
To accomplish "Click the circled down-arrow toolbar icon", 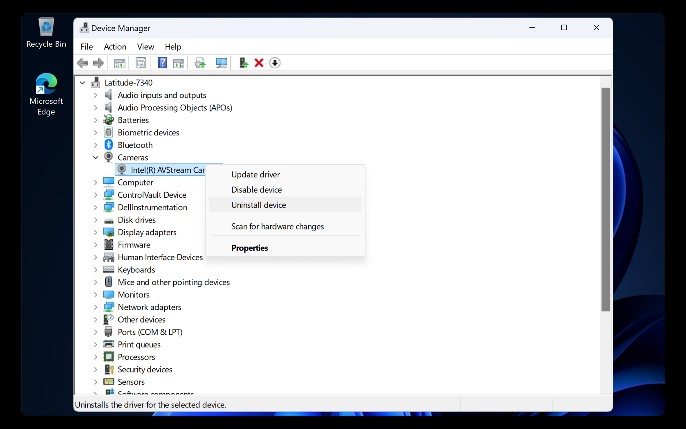I will pyautogui.click(x=275, y=63).
